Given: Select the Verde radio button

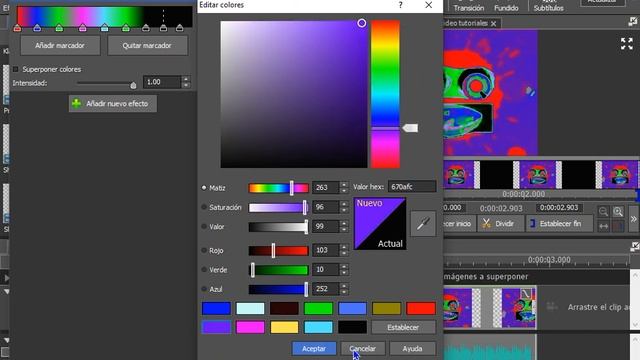Looking at the screenshot, I should (204, 270).
